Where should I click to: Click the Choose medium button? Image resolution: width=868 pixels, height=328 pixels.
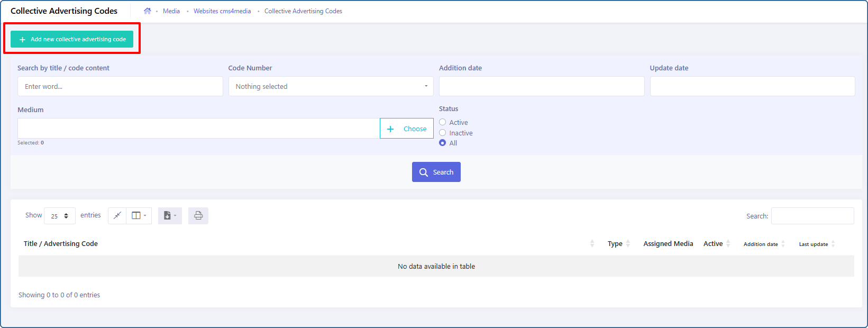(x=407, y=129)
